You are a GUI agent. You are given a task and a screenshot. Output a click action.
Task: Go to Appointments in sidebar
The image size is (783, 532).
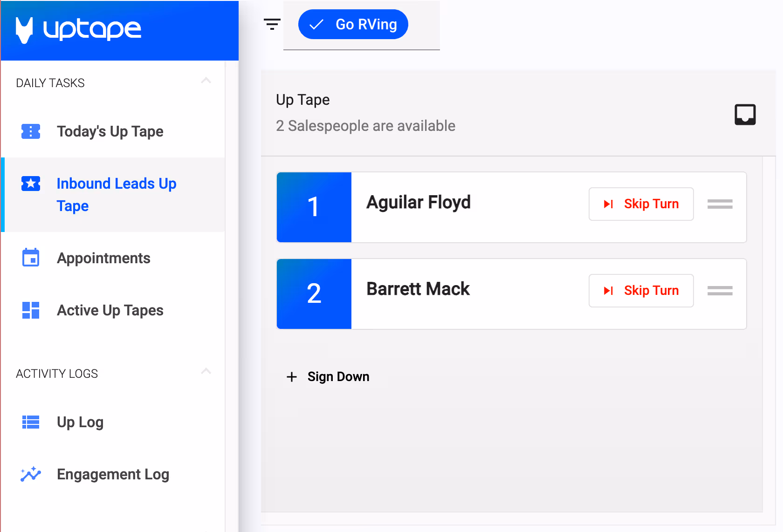pyautogui.click(x=103, y=258)
